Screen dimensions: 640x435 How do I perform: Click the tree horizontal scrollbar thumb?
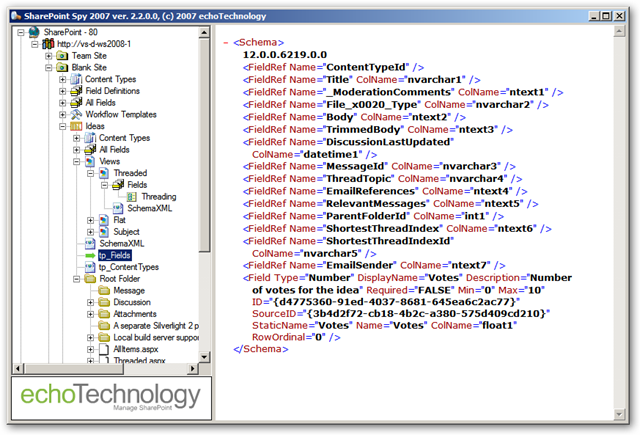[73, 368]
